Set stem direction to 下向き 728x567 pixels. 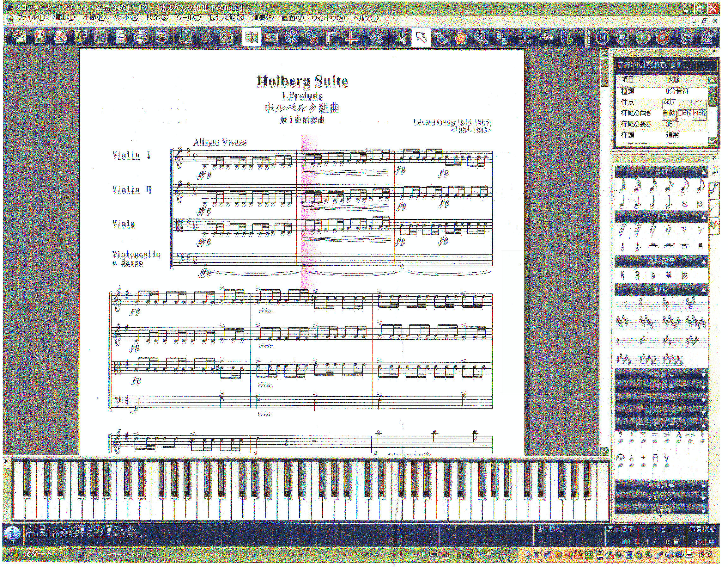tap(699, 113)
